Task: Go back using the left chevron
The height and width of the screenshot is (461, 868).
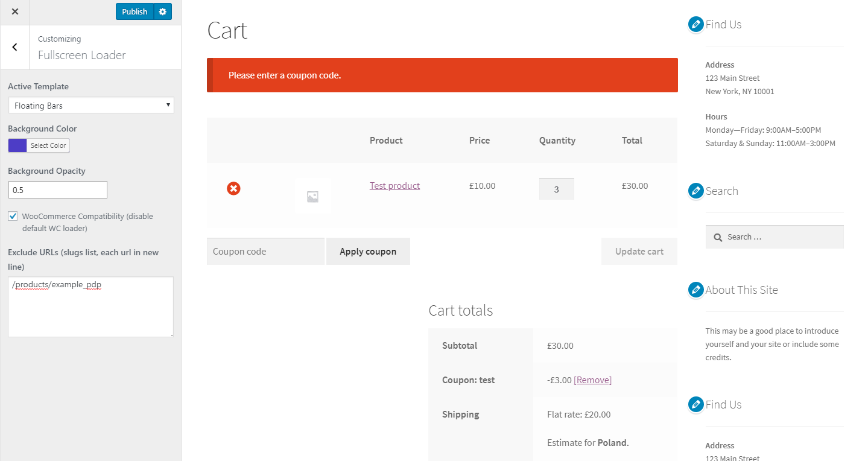Action: (x=14, y=47)
